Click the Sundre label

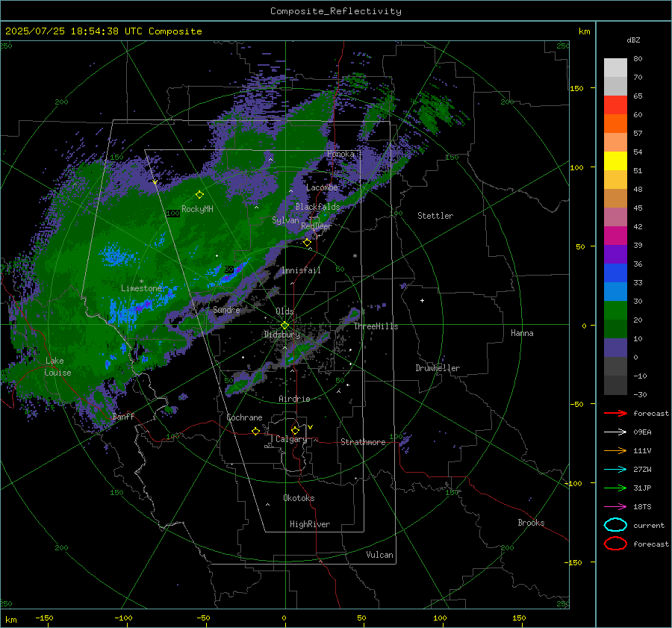coord(226,309)
